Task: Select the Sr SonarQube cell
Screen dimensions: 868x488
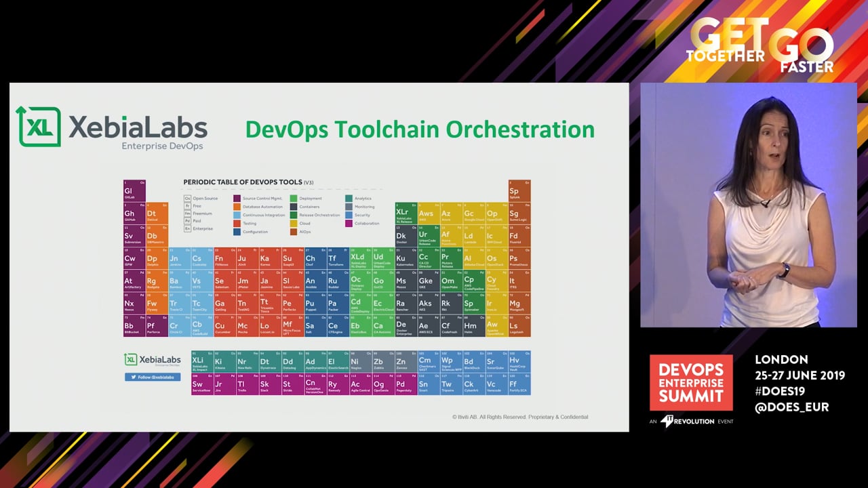Action: [497, 361]
